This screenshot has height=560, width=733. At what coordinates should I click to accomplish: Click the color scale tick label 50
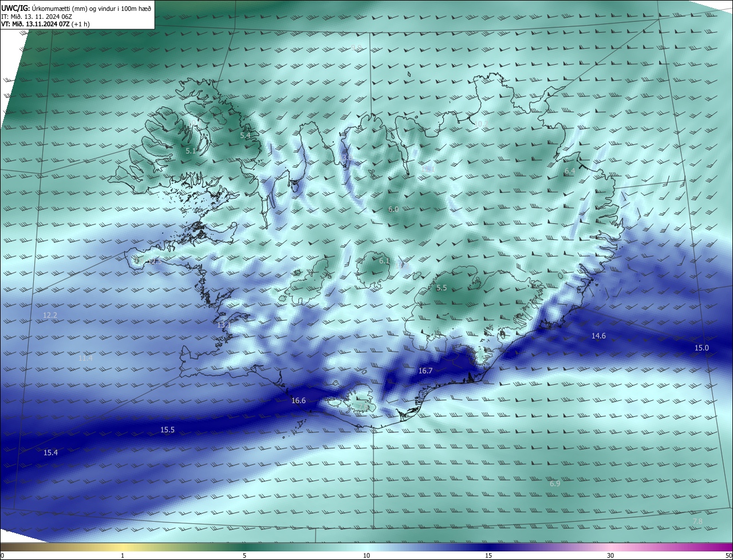729,555
